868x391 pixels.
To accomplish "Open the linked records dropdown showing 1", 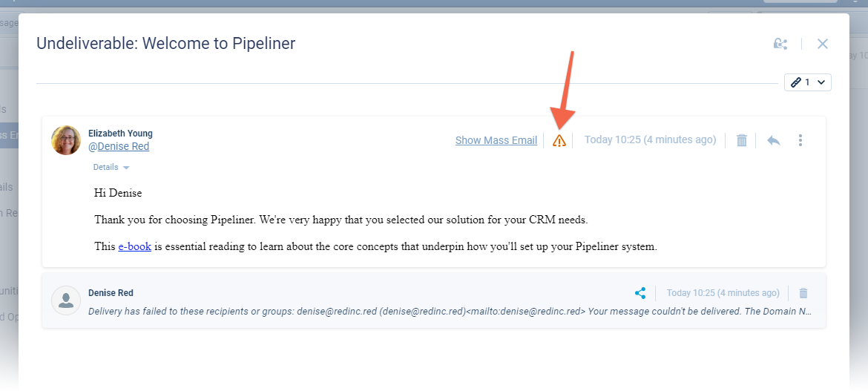I will point(807,82).
